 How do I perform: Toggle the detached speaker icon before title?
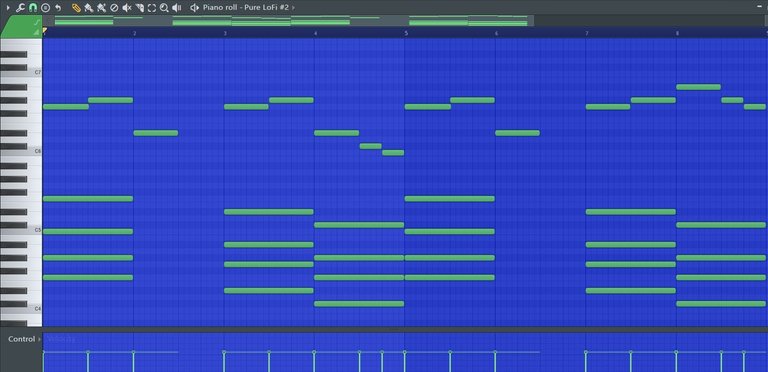click(x=194, y=8)
